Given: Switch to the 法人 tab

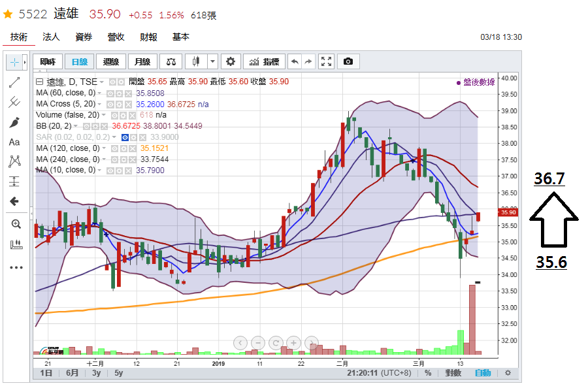Looking at the screenshot, I should pyautogui.click(x=51, y=37).
